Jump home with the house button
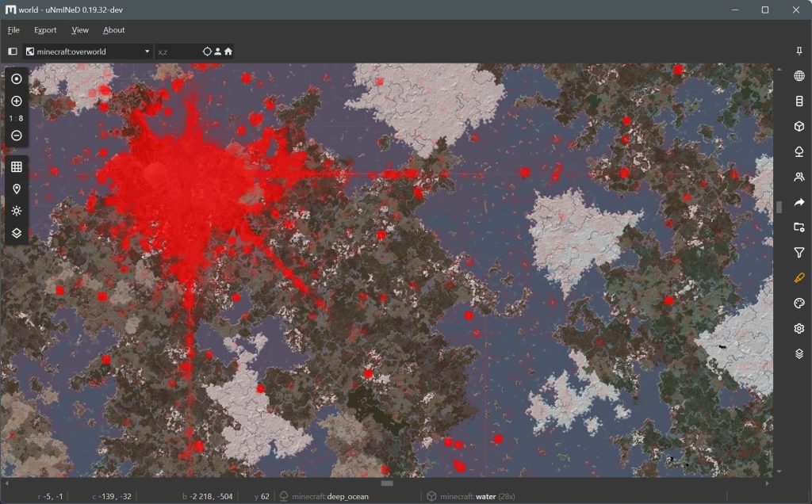Viewport: 812px width, 504px height. coord(228,51)
